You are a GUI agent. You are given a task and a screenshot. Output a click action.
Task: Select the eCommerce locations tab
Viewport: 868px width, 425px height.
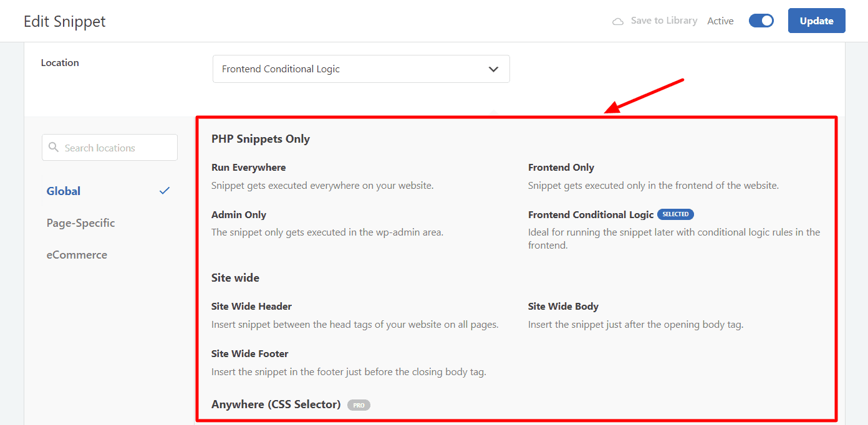[x=77, y=255]
